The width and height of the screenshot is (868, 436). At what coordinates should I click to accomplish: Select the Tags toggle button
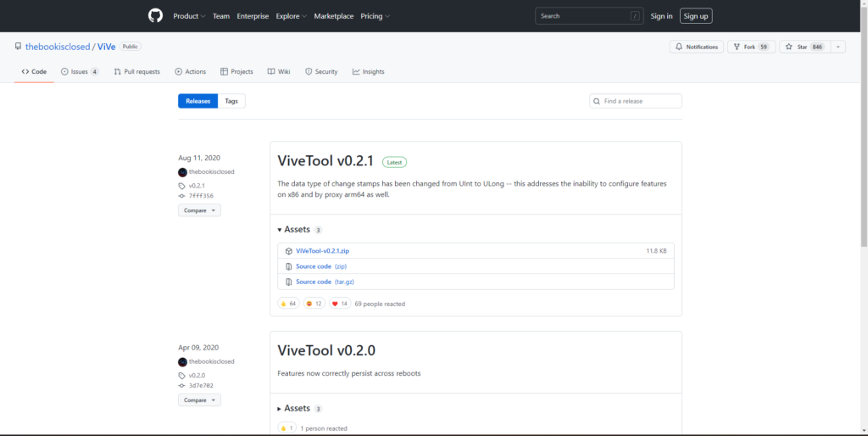pyautogui.click(x=231, y=101)
